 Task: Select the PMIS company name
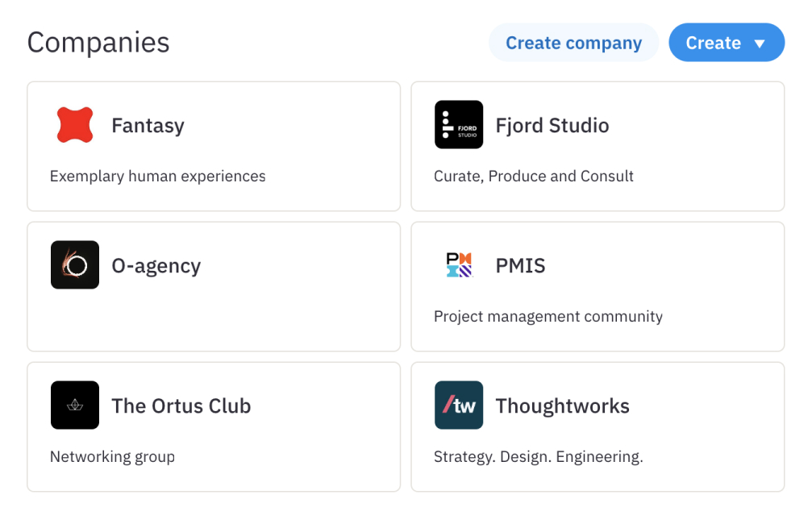[520, 265]
